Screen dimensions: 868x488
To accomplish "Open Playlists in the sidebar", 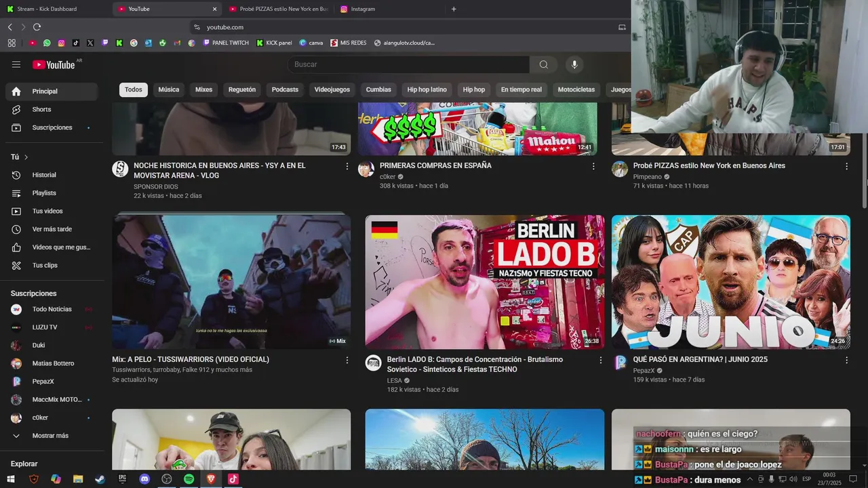I will click(52, 193).
